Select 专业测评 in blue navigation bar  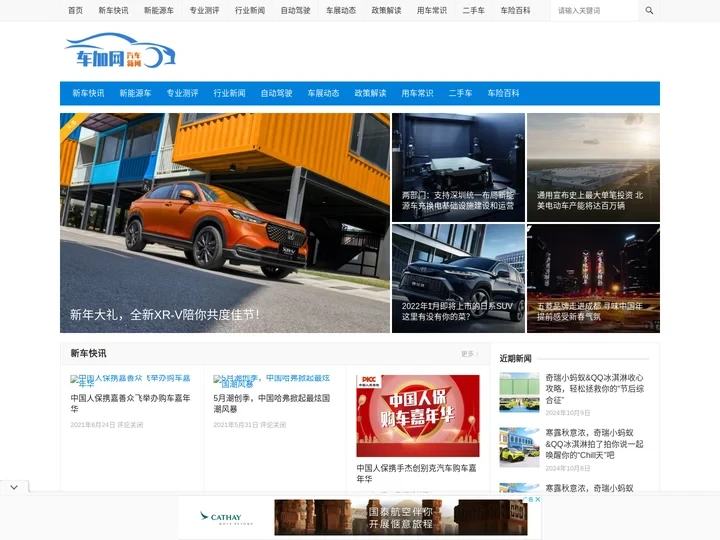[x=182, y=93]
